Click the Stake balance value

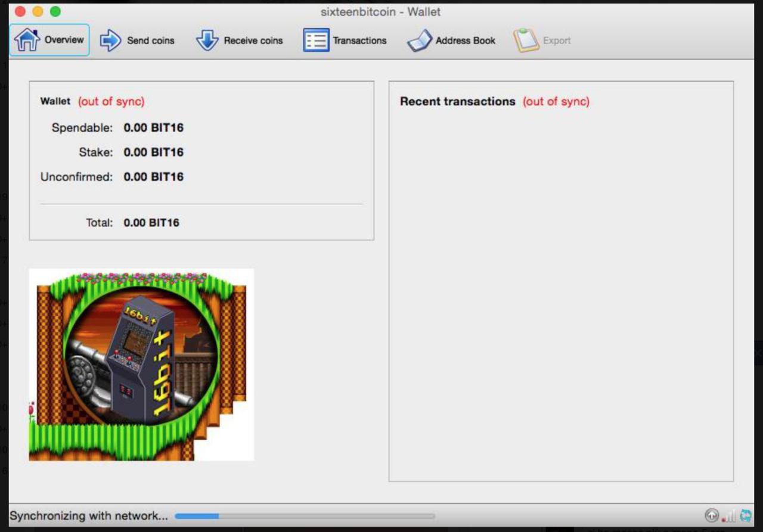click(154, 152)
